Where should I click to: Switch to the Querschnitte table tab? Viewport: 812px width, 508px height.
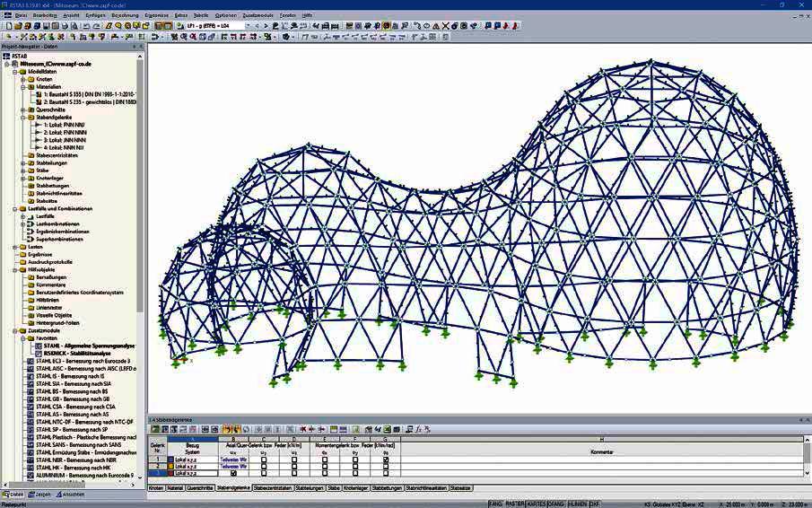click(200, 487)
